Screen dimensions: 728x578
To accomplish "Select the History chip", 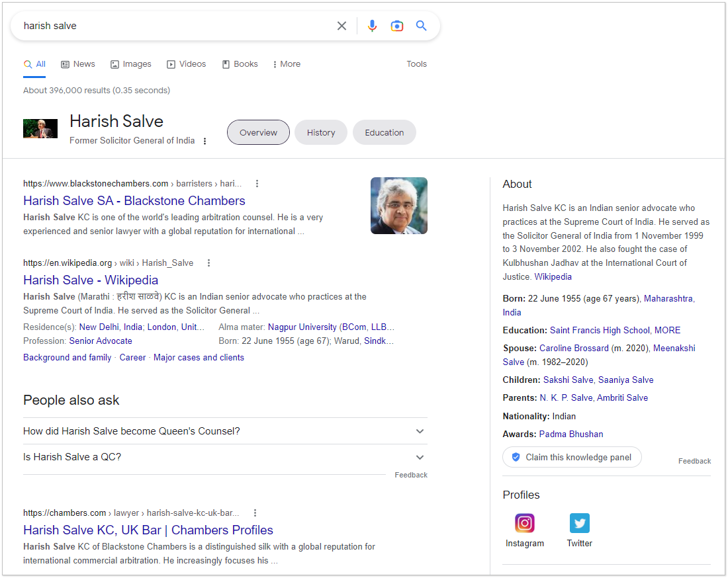I will pyautogui.click(x=321, y=133).
